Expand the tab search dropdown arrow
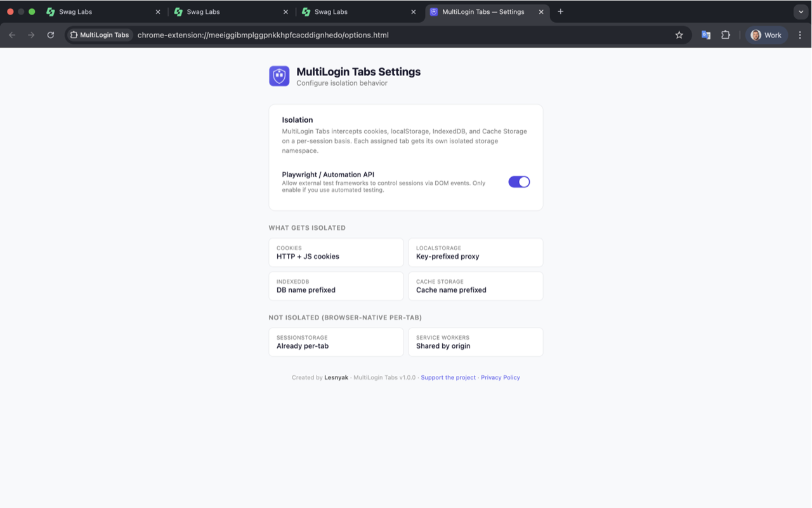The height and width of the screenshot is (508, 812). point(801,11)
